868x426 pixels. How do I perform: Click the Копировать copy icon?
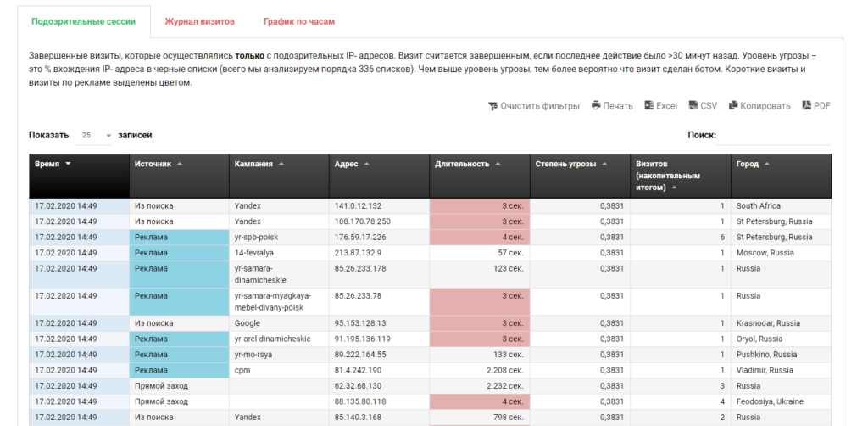tap(732, 106)
